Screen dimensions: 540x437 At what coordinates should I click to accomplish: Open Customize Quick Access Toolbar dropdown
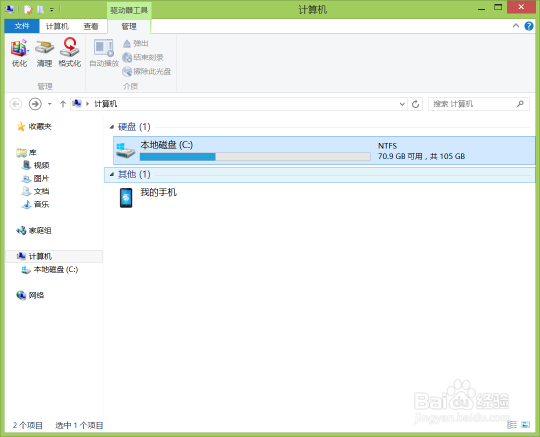coord(52,10)
